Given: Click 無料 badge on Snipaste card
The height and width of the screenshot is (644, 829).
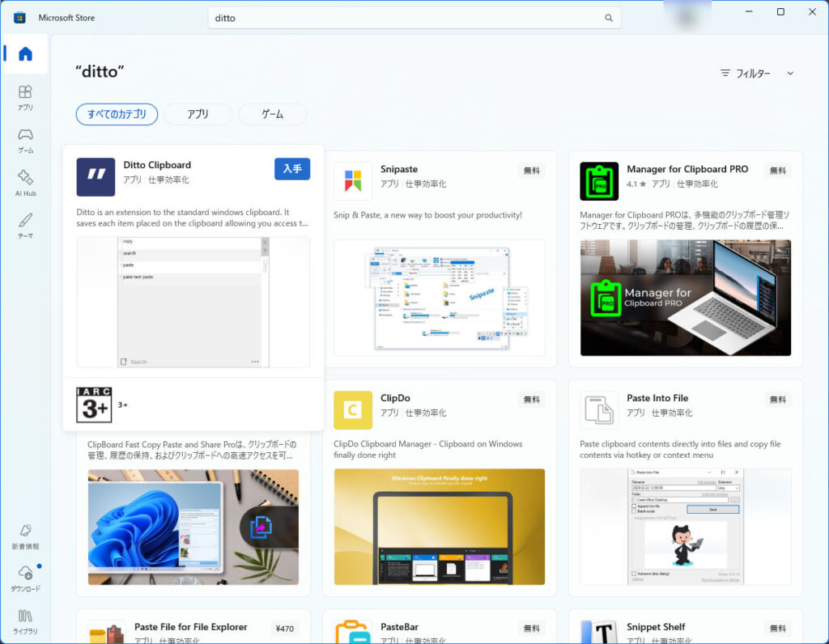Looking at the screenshot, I should tap(532, 171).
